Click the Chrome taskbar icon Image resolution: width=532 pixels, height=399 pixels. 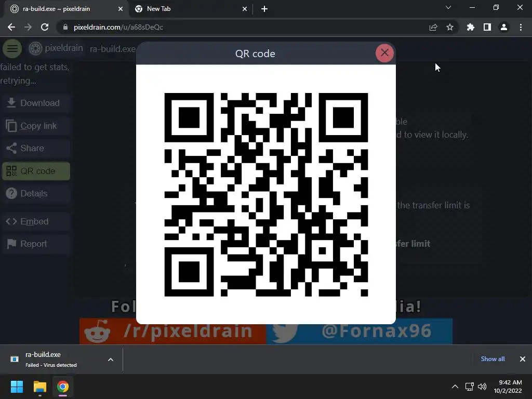pyautogui.click(x=63, y=387)
